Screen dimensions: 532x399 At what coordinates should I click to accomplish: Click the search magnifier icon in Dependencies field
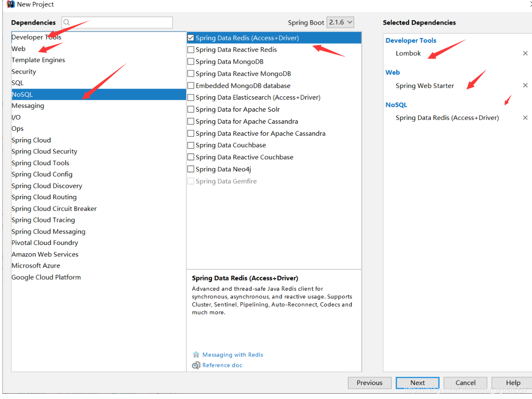click(x=66, y=22)
